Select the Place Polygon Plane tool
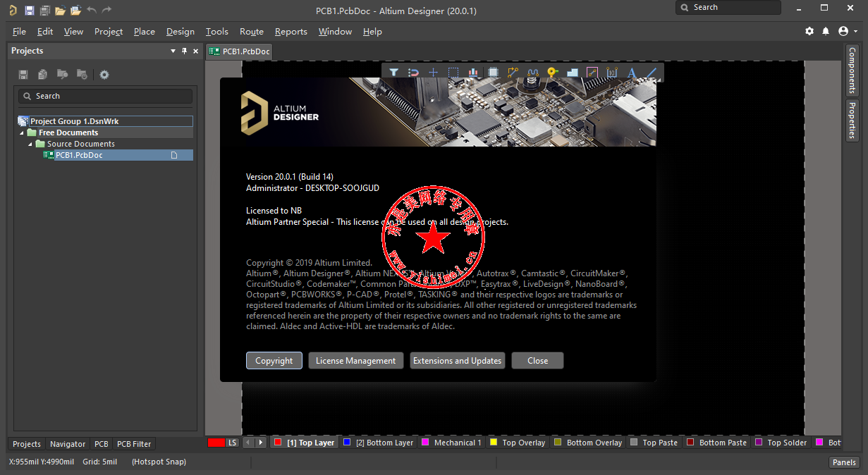This screenshot has width=868, height=475. pos(573,72)
